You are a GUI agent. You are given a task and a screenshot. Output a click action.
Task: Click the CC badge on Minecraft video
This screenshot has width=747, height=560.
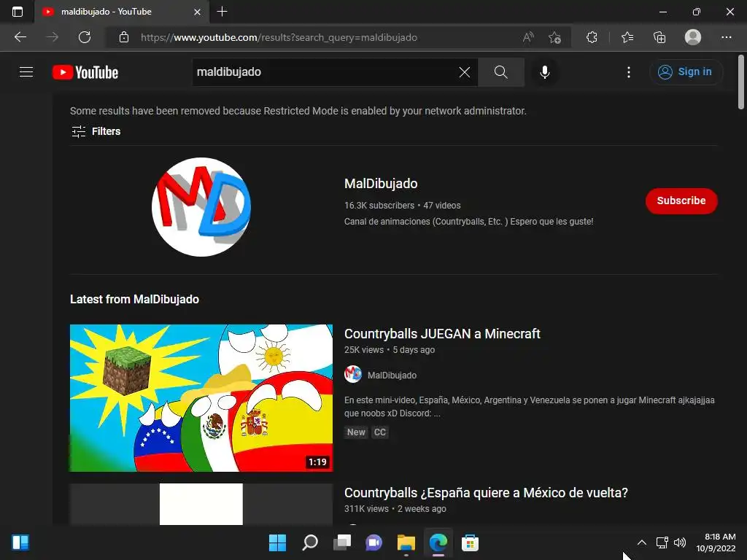point(379,432)
